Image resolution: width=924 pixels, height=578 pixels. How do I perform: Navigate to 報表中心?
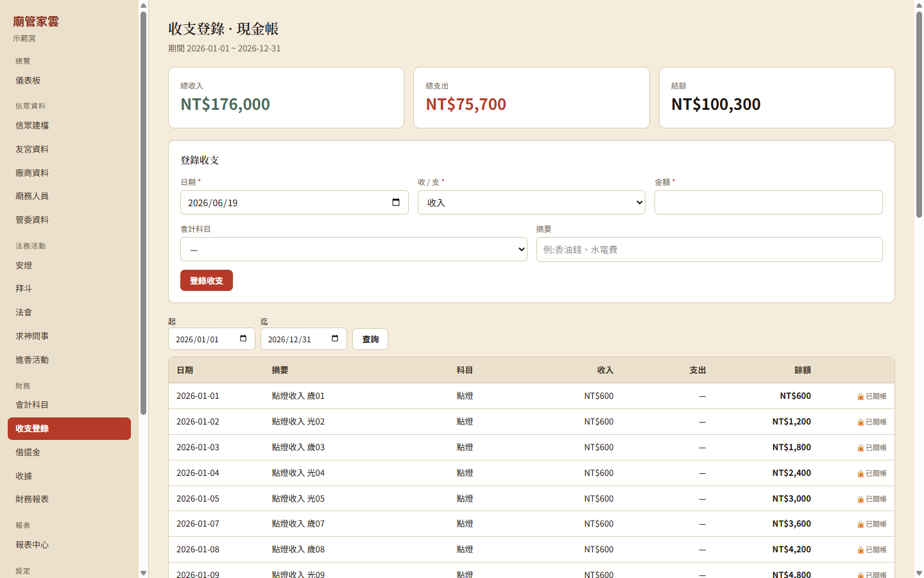(x=69, y=545)
